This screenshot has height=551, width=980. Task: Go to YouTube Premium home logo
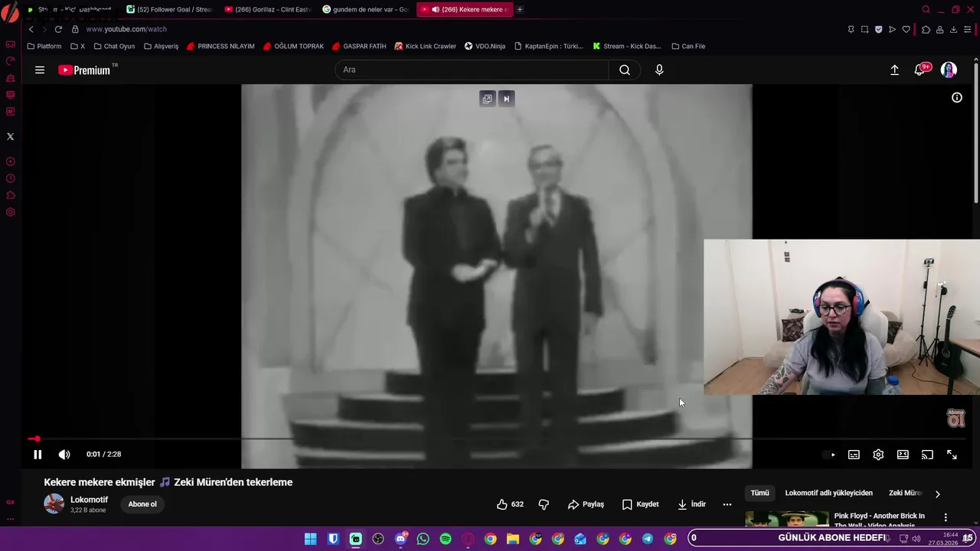(x=87, y=70)
